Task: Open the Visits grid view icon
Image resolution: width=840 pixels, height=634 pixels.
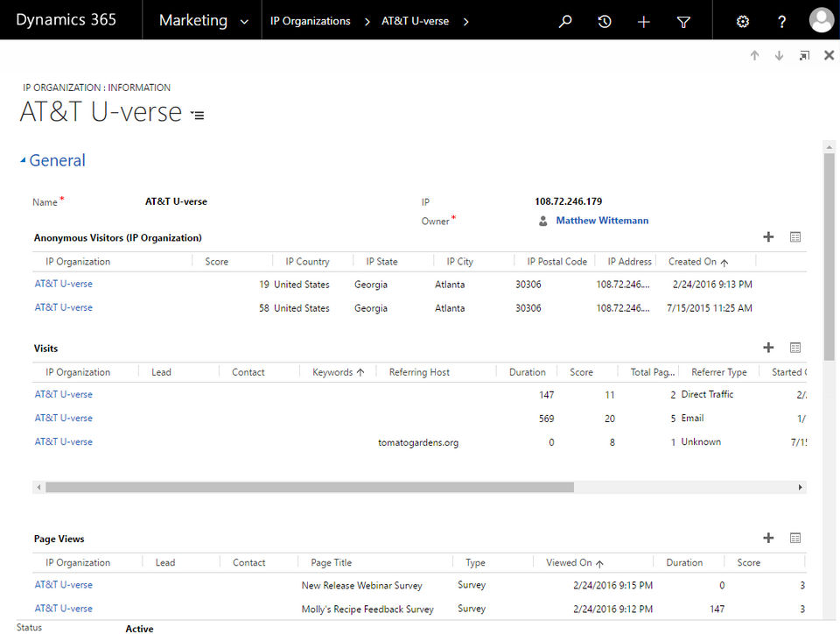Action: [x=795, y=348]
